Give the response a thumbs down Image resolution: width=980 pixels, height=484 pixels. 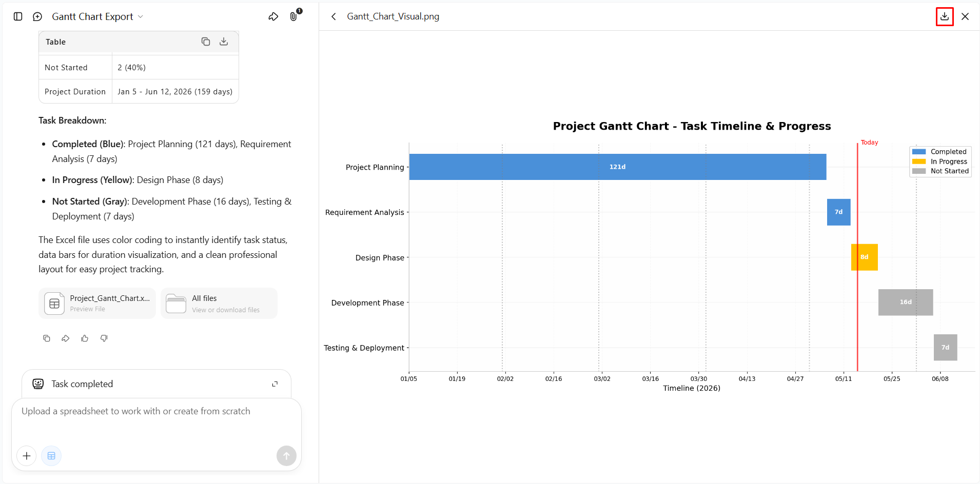pos(104,338)
